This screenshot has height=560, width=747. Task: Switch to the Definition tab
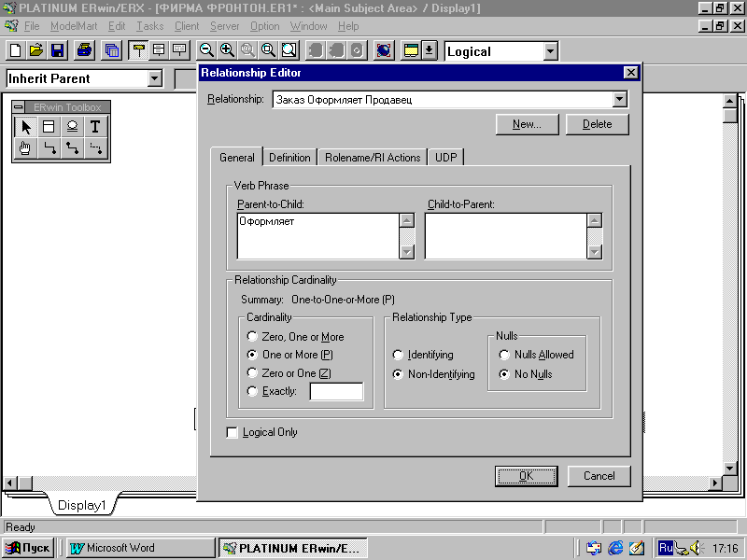[x=289, y=158]
